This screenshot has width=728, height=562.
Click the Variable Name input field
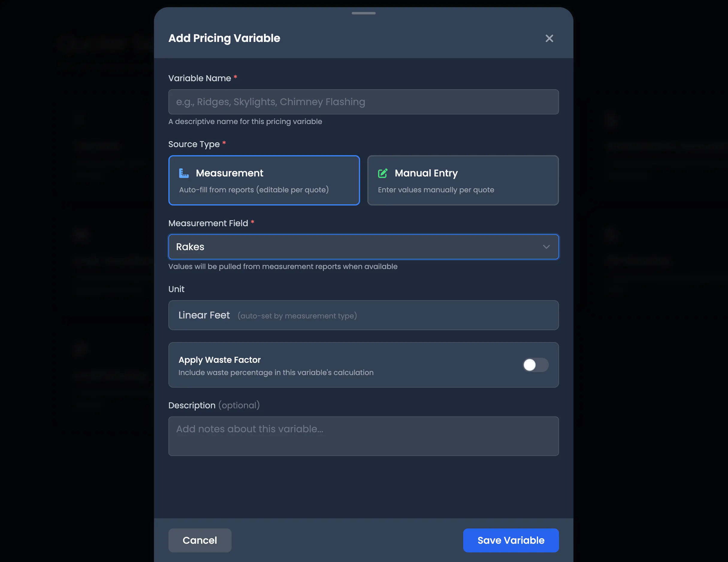(x=363, y=102)
